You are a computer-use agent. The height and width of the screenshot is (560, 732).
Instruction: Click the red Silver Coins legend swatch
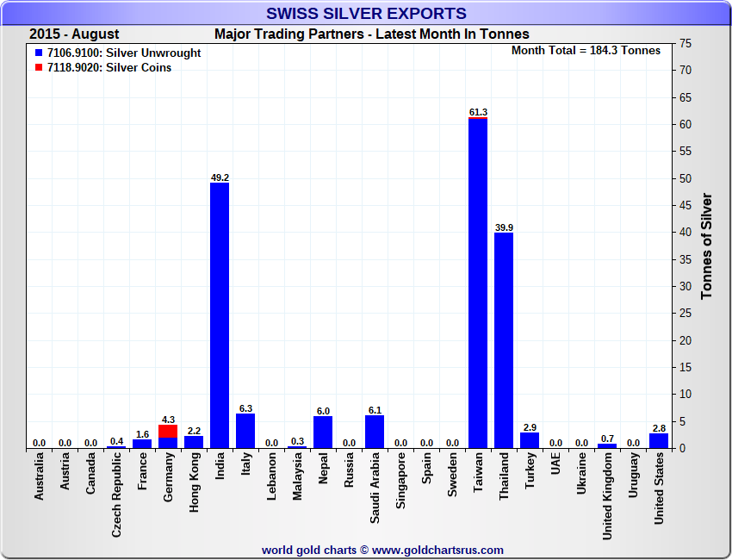click(x=40, y=68)
